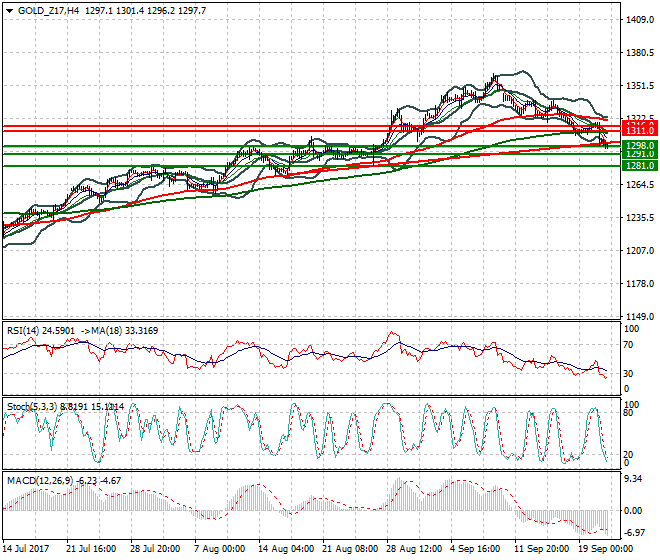
Task: Select the RSI(14) 24.5901 indicator label
Action: click(x=41, y=331)
